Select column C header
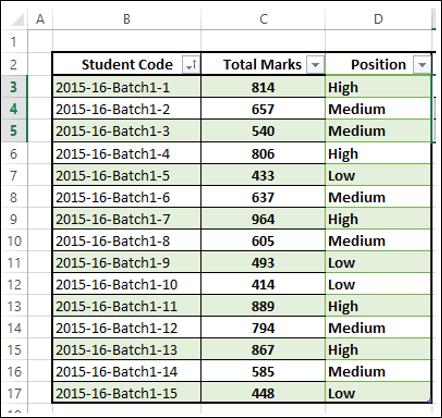Screen dimensions: 442x418 263,19
